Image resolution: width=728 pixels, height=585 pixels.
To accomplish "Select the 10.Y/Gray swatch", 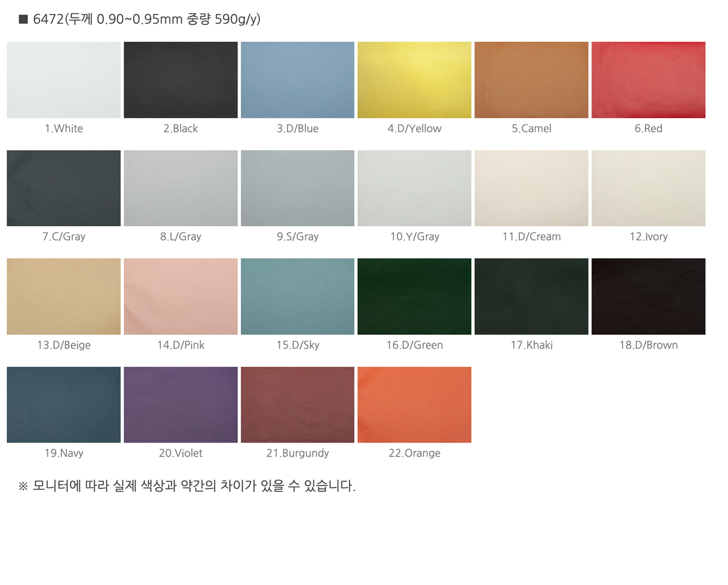I will [x=414, y=189].
